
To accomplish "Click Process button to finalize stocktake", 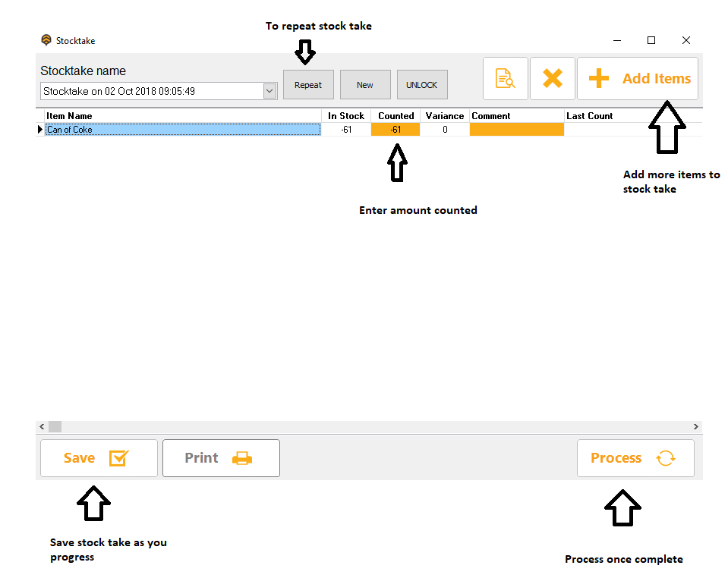I will [x=635, y=458].
